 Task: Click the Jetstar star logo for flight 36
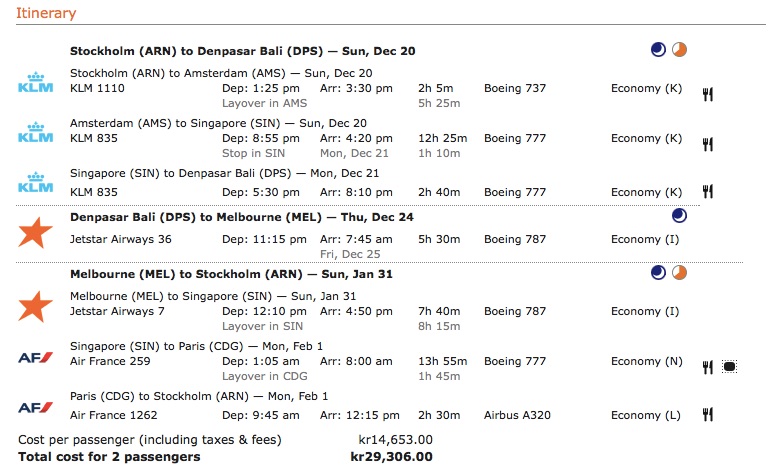(36, 232)
